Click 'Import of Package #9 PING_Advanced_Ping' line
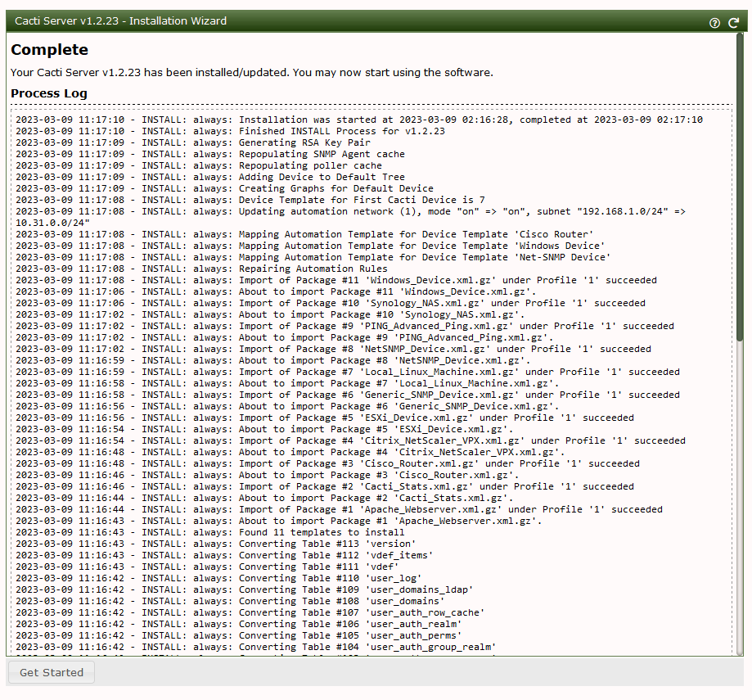This screenshot has height=700, width=752. point(344,326)
